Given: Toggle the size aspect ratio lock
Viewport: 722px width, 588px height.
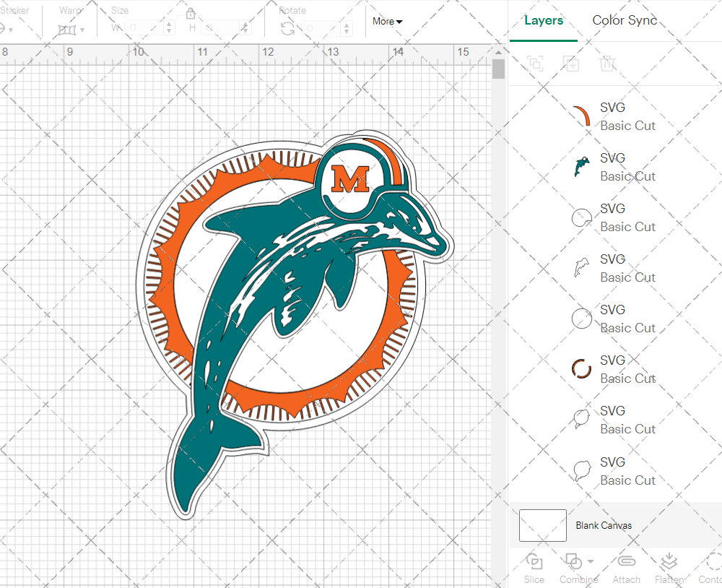Looking at the screenshot, I should click(x=191, y=14).
